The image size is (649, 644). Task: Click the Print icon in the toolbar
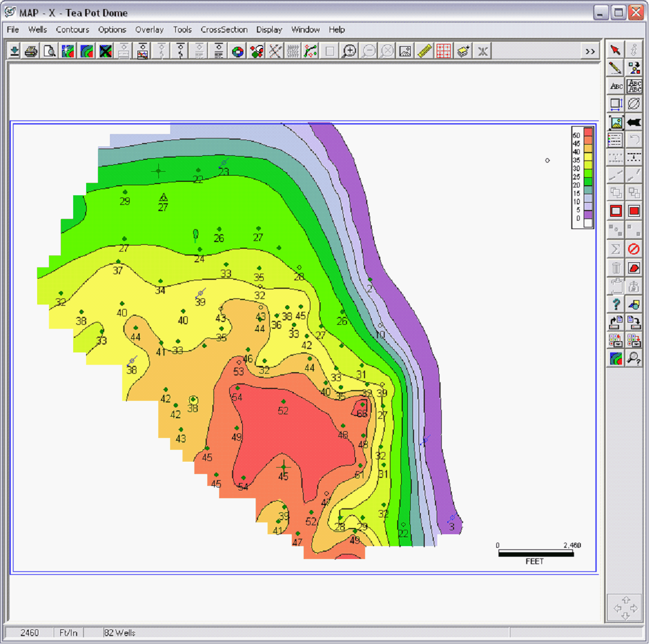coord(31,51)
